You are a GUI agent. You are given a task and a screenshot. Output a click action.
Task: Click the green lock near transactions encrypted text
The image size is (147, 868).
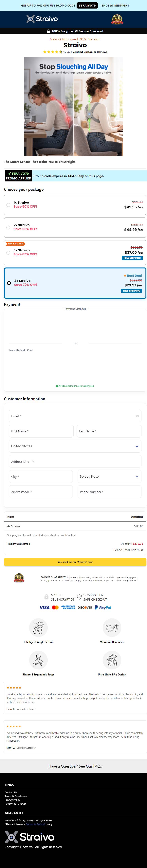[57, 386]
